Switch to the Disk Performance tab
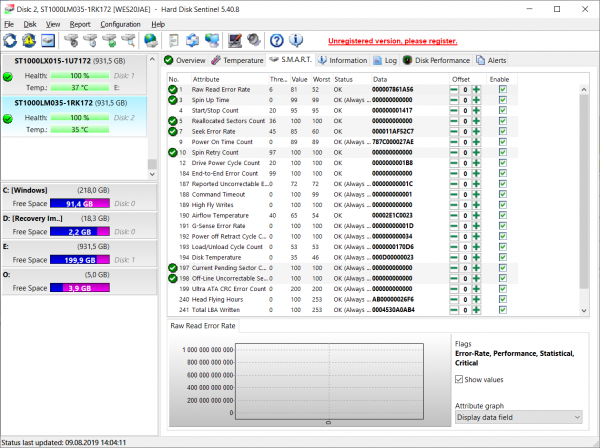The width and height of the screenshot is (600, 448). tap(440, 60)
